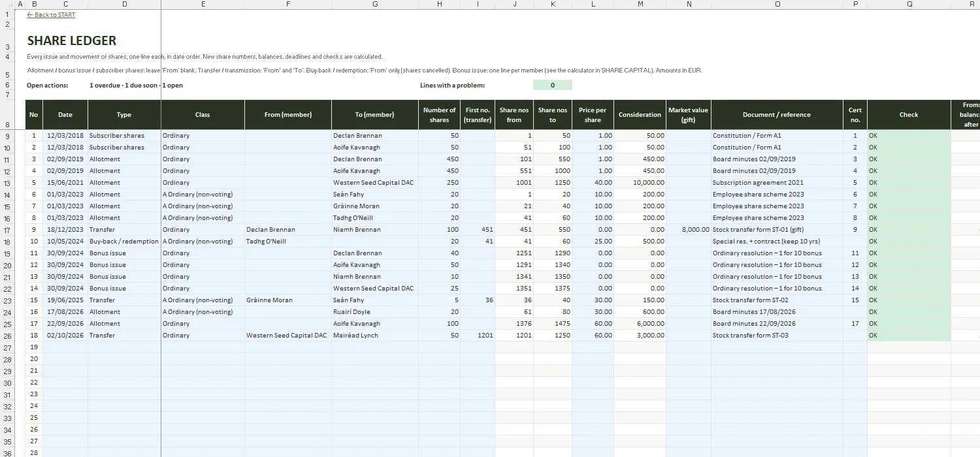Click the 'Consideration' table header
The width and height of the screenshot is (980, 457).
click(640, 115)
